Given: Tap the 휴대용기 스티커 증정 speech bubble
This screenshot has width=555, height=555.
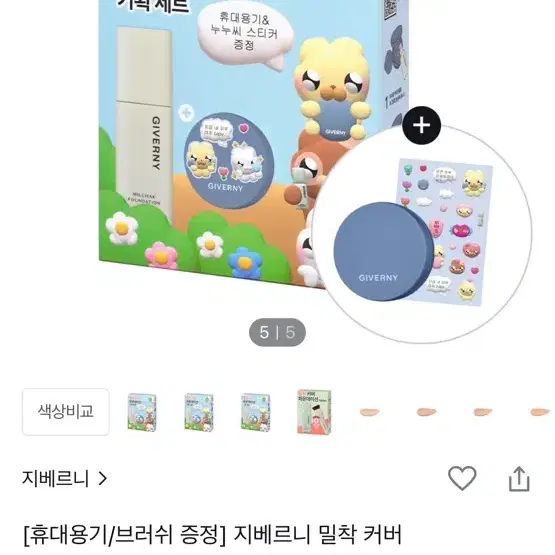Looking at the screenshot, I should coord(245,35).
